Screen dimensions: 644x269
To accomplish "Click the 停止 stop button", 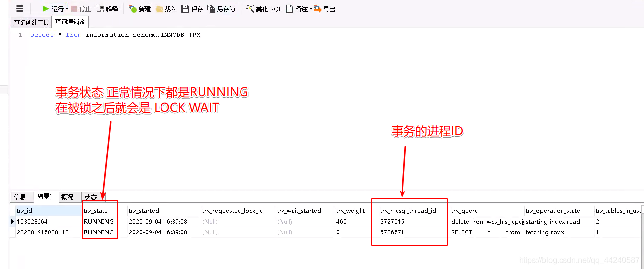I will tap(81, 9).
